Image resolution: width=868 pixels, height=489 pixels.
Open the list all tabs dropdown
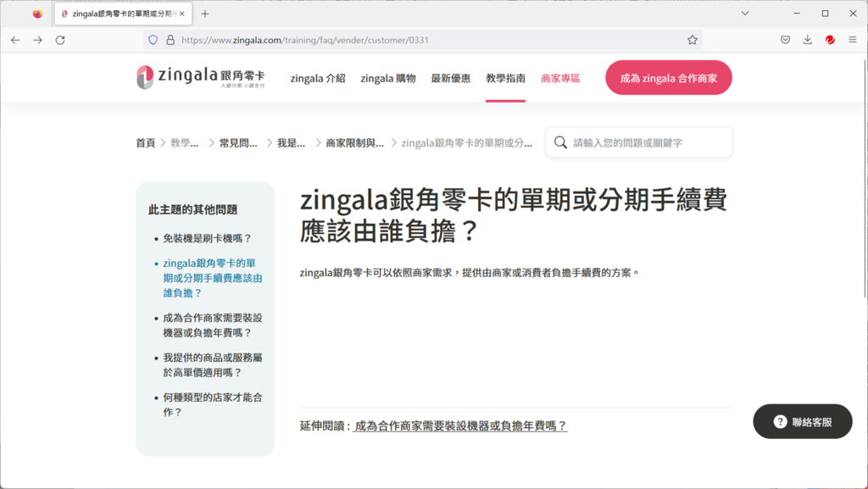[745, 14]
